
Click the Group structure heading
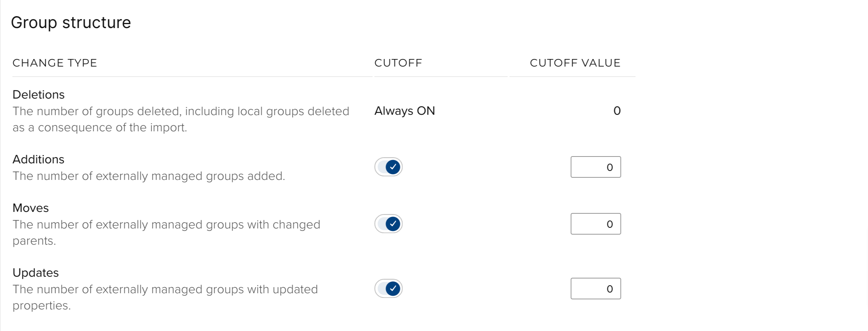tap(71, 23)
